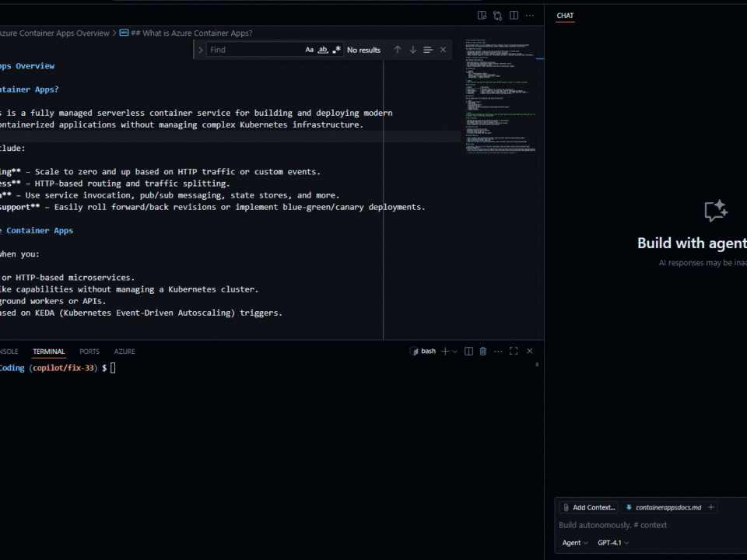Switch to the AZURE tab
This screenshot has width=747, height=560.
pyautogui.click(x=124, y=352)
